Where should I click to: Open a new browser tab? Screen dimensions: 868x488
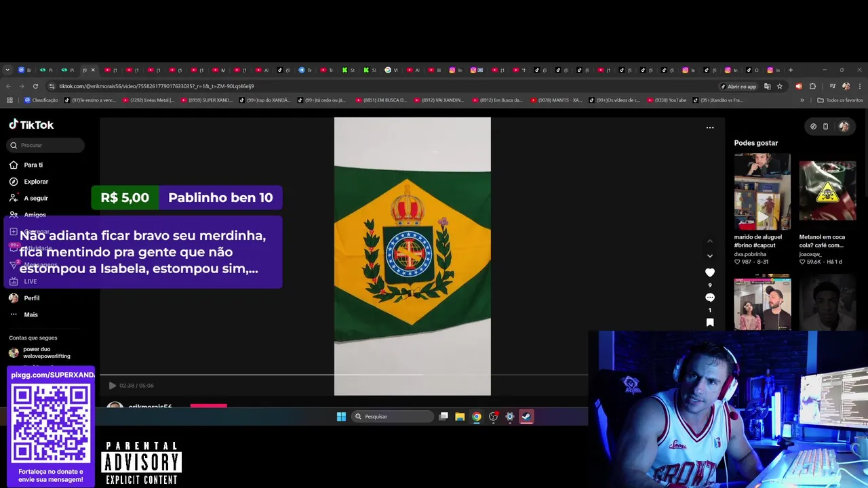pyautogui.click(x=790, y=70)
